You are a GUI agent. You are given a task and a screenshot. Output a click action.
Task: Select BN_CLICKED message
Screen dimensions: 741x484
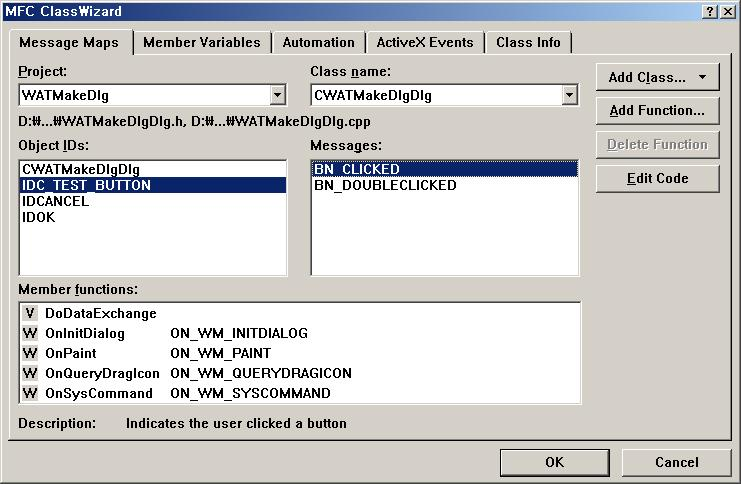[x=445, y=169]
